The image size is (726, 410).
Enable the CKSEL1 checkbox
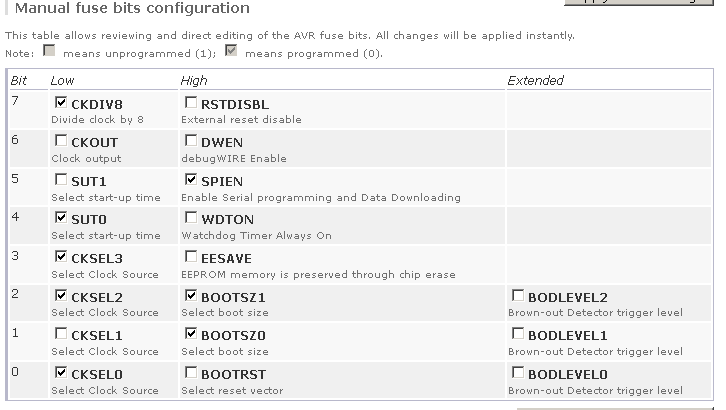tap(62, 334)
